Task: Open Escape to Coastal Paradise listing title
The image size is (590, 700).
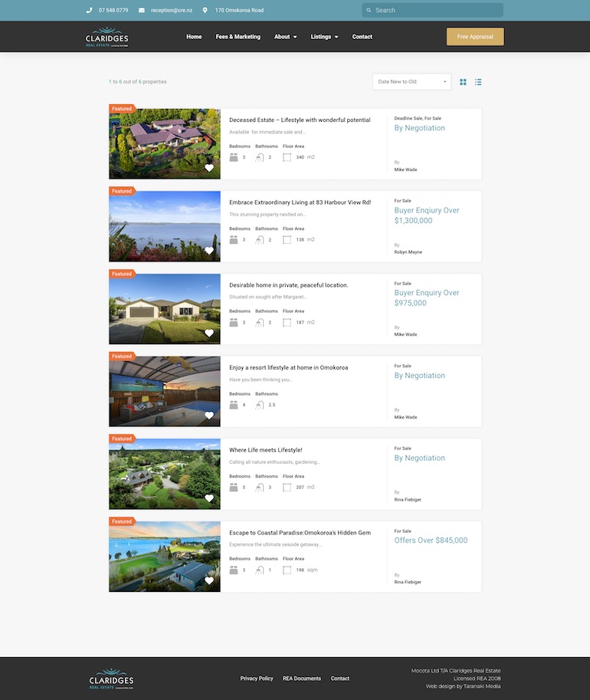Action: click(300, 533)
